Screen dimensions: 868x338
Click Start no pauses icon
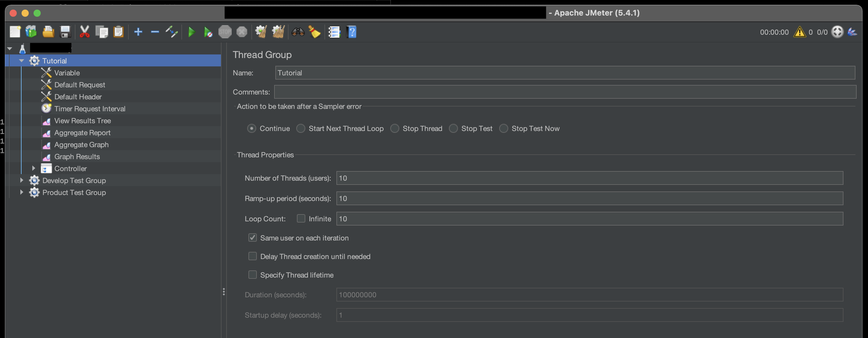pyautogui.click(x=208, y=32)
